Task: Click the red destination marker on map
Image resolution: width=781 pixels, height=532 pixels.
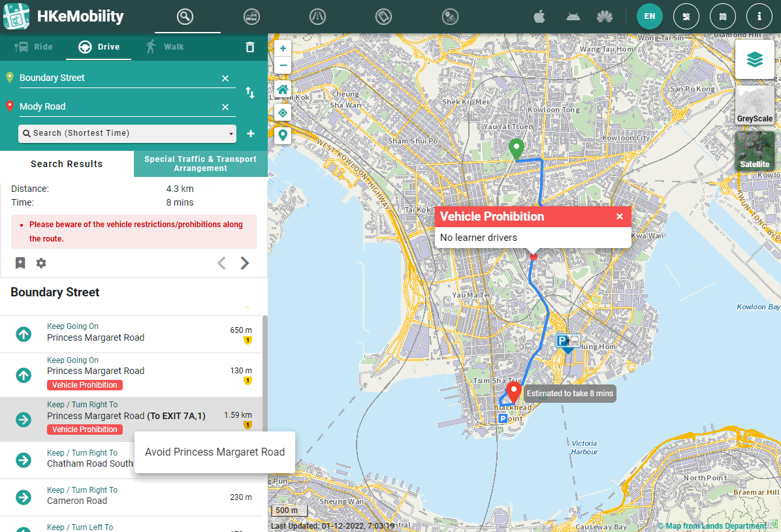Action: click(x=513, y=392)
